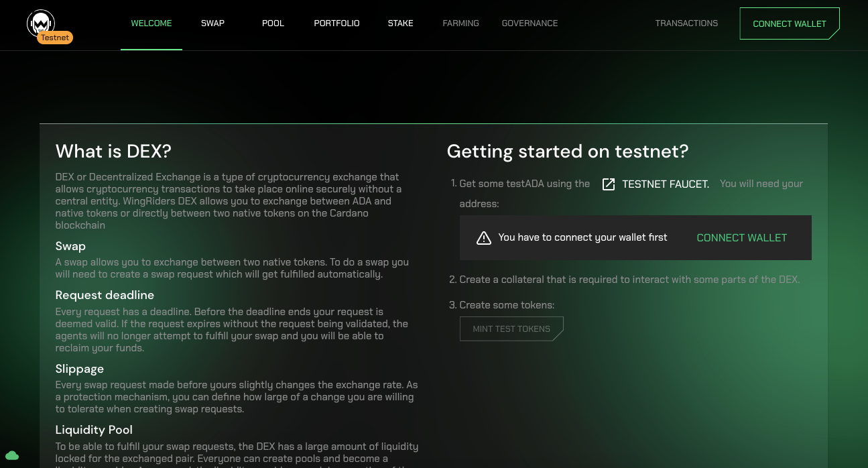The image size is (868, 468).
Task: Open the Portfolio tab
Action: [336, 23]
